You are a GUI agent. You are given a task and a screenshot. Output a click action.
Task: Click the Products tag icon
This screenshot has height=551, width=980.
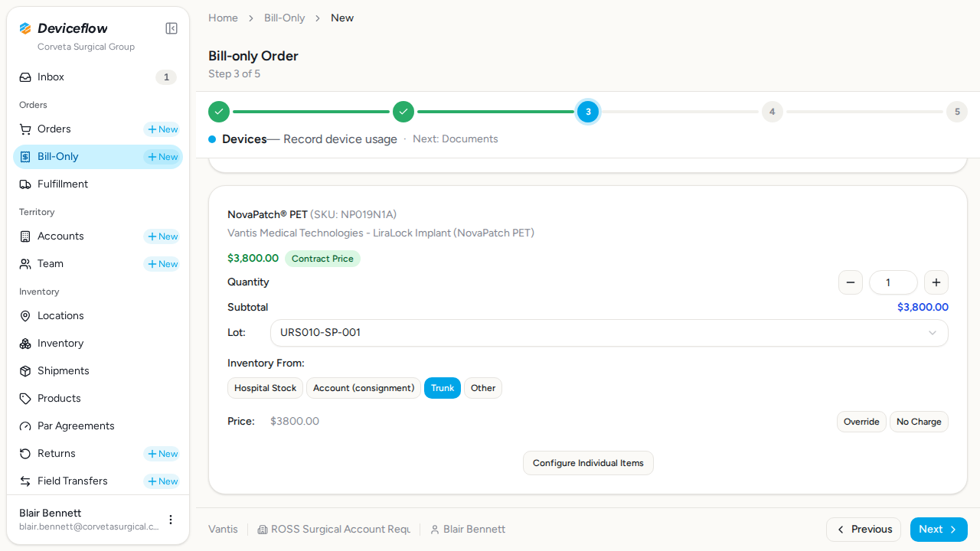tap(25, 399)
